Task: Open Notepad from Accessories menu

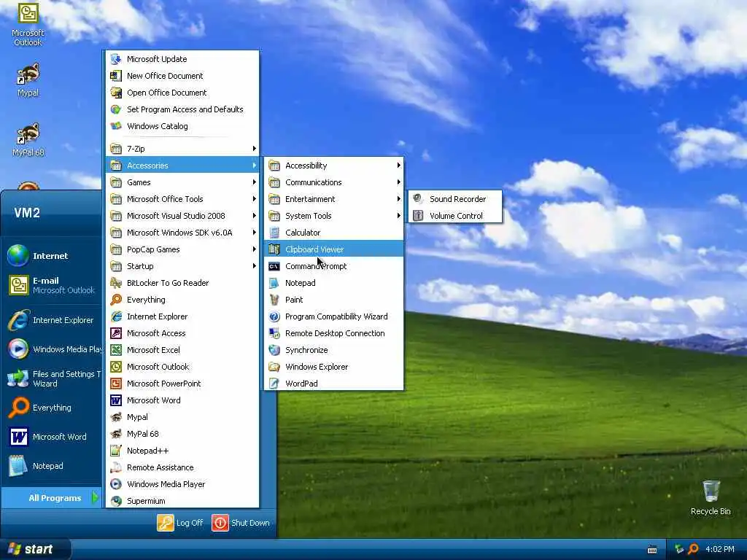Action: (x=334, y=283)
